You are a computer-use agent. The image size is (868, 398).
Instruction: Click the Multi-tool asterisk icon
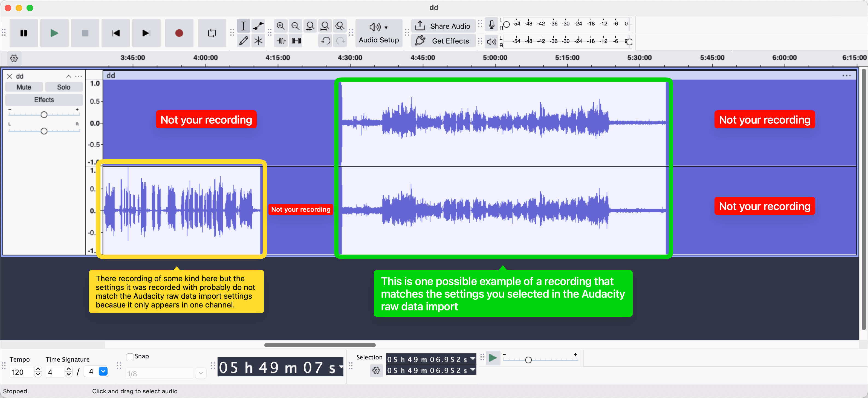[258, 41]
